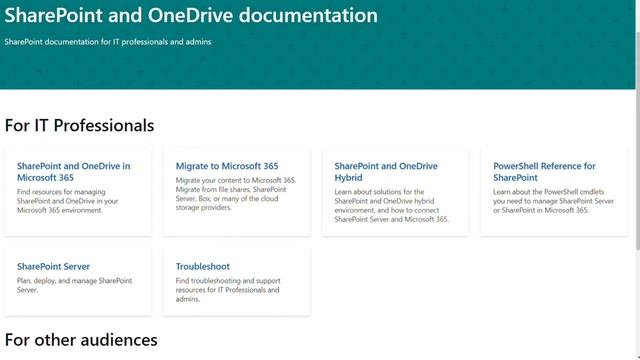Click the 'SharePoint and OneDrive documentation' page title

coord(191,15)
